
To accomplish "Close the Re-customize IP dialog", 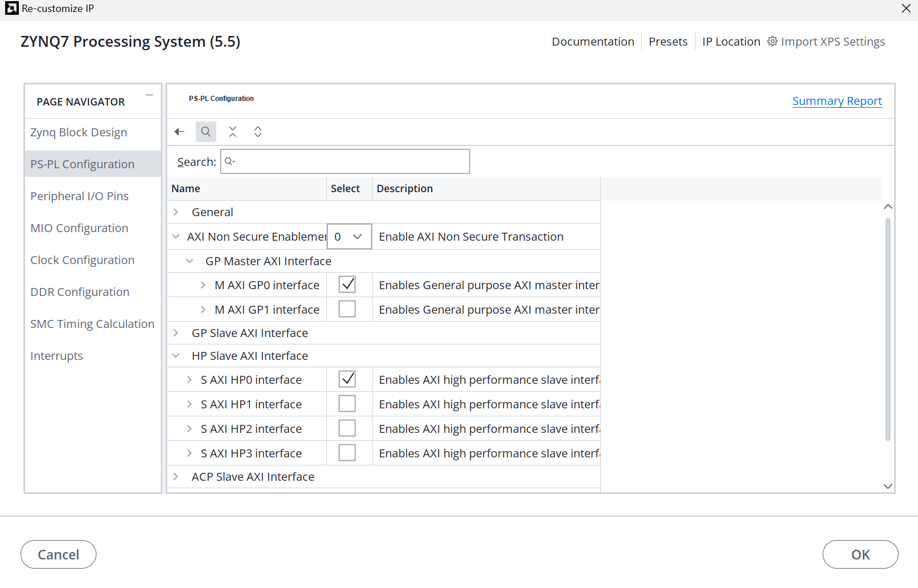I will click(906, 8).
